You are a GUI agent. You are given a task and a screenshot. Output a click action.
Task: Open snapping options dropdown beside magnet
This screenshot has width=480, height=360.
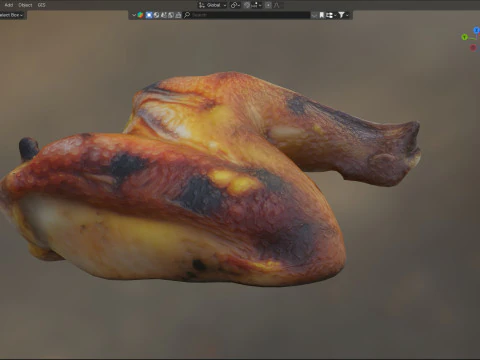257,5
